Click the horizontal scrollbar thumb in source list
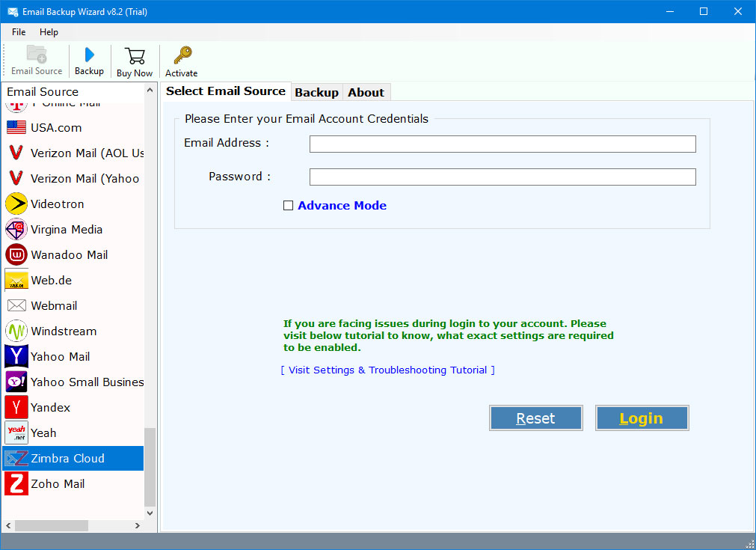This screenshot has height=550, width=756. [52, 525]
